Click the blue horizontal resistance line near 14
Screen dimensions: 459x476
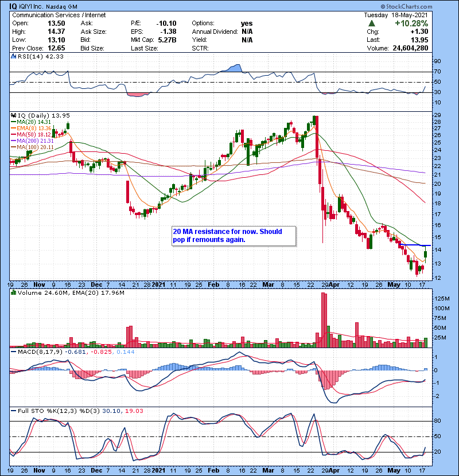pyautogui.click(x=415, y=245)
